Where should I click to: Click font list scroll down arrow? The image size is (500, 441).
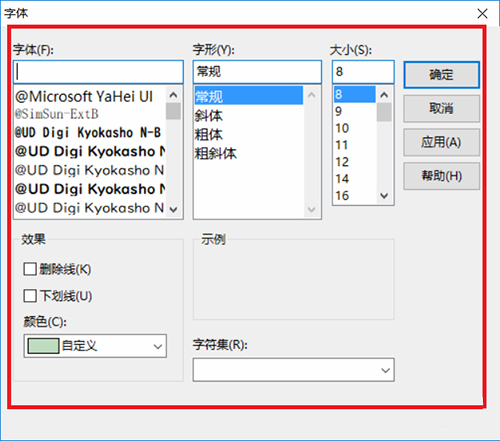pos(173,210)
